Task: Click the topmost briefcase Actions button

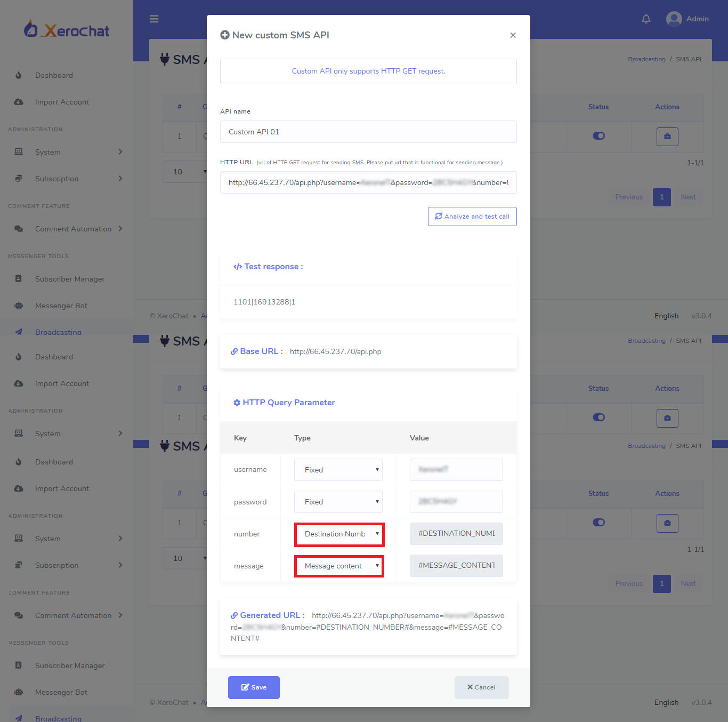Action: pyautogui.click(x=667, y=137)
